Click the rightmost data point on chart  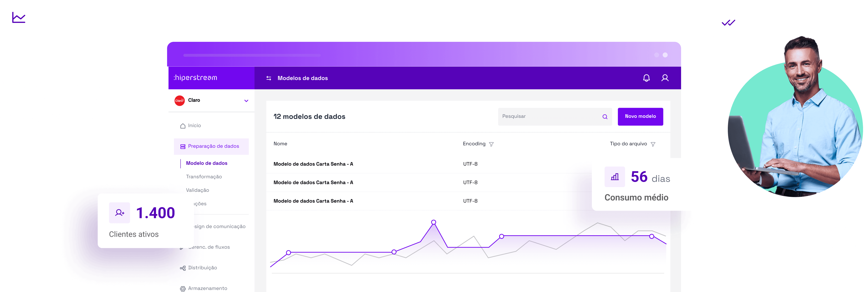coord(652,236)
